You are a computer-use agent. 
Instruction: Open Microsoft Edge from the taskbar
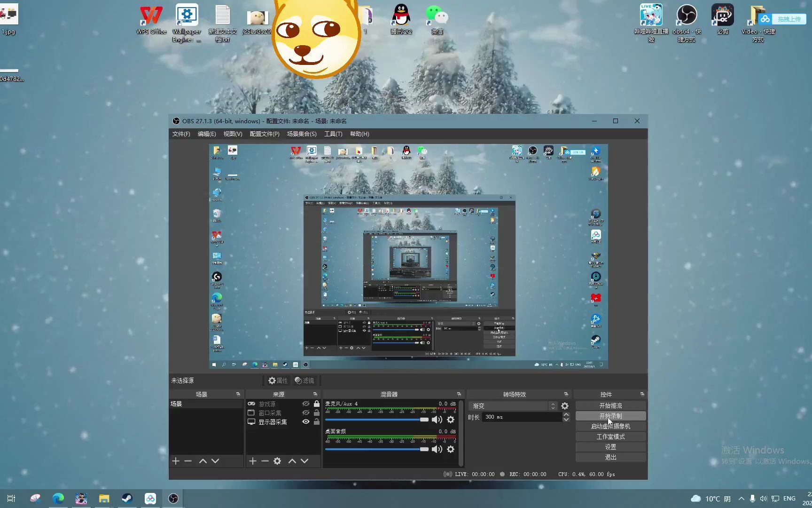(x=58, y=499)
